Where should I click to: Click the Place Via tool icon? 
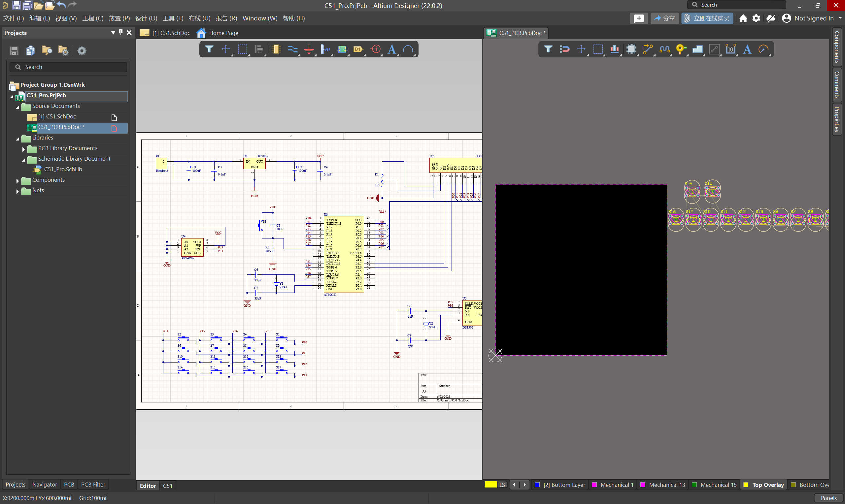pyautogui.click(x=681, y=49)
